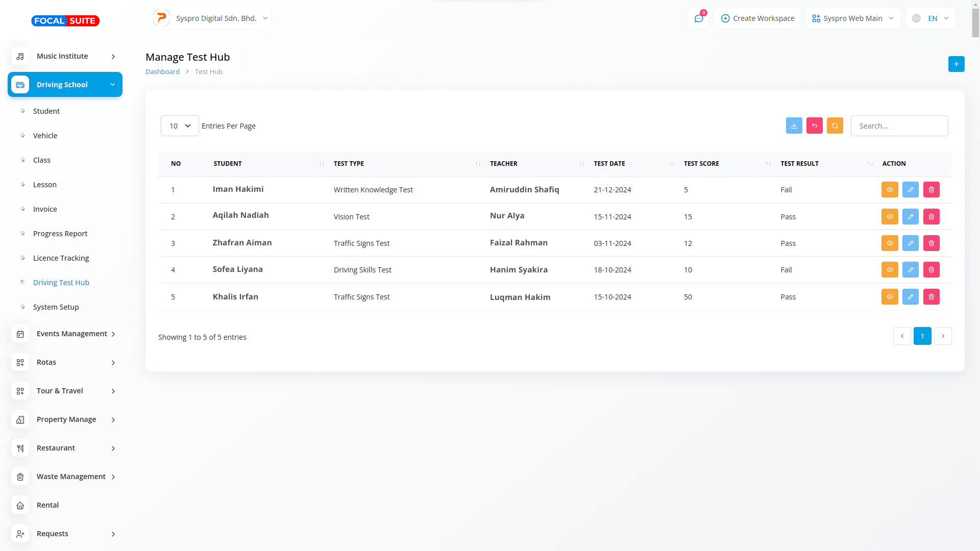
Task: Open Licence Tracking in sidebar
Action: point(61,258)
